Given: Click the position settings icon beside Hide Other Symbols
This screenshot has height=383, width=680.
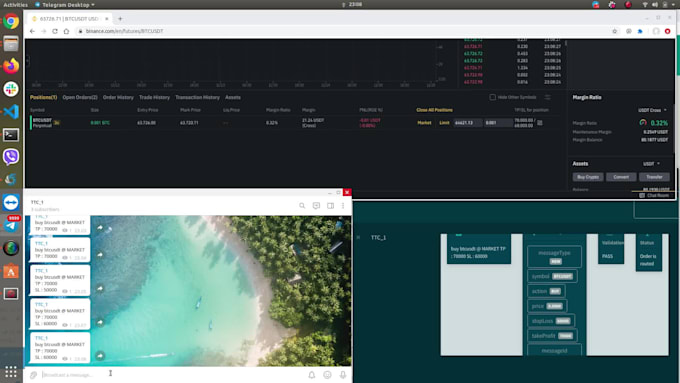Looking at the screenshot, I should pyautogui.click(x=548, y=97).
